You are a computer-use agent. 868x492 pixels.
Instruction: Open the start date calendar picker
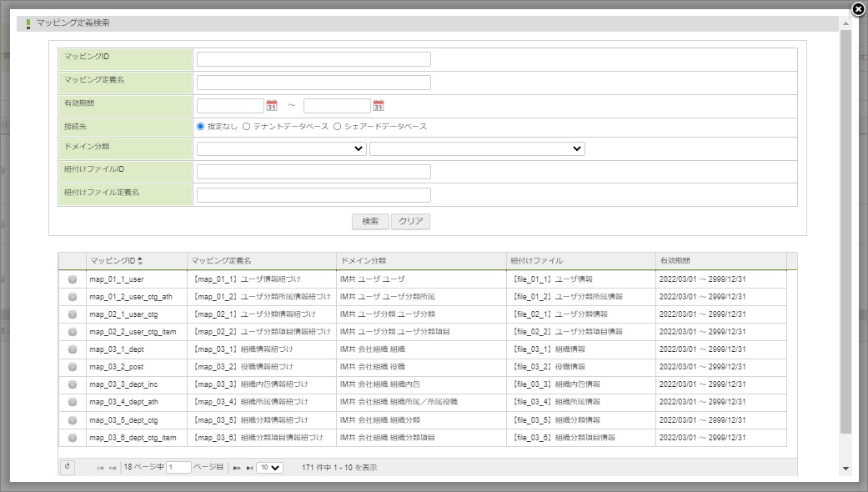(x=272, y=106)
